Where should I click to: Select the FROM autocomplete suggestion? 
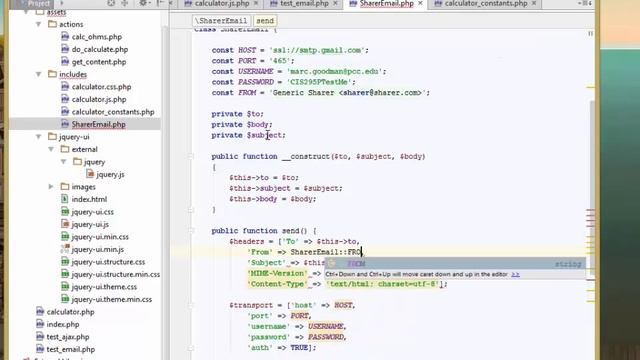tap(455, 264)
